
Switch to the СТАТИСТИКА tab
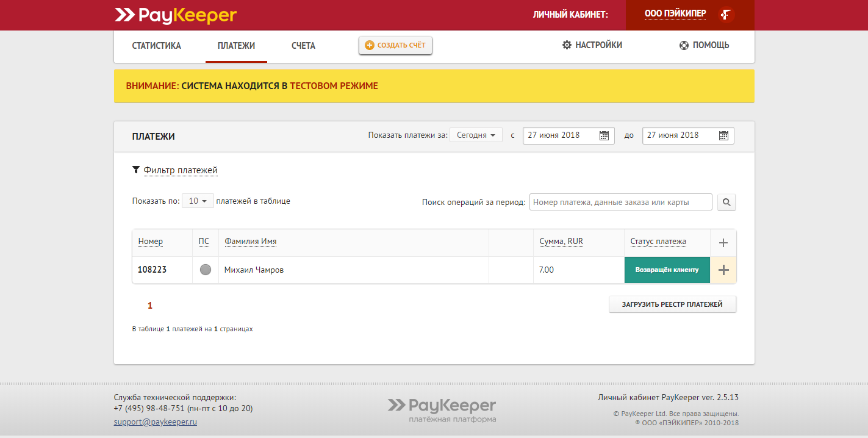[156, 45]
